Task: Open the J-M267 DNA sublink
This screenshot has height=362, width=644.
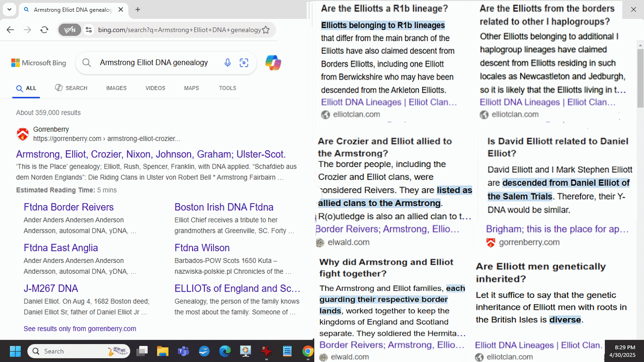Action: pos(51,288)
